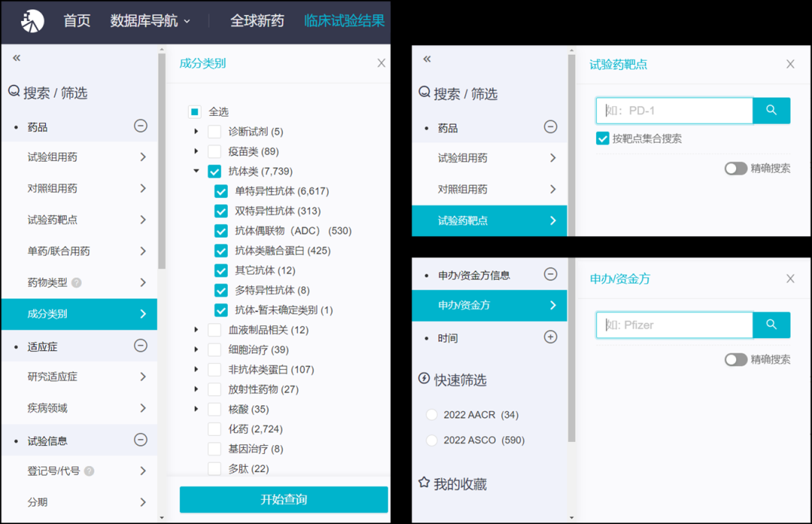This screenshot has height=524, width=812.
Task: Click magnifier icon beside 搜索 / 筛选 in left panel
Action: pos(14,92)
